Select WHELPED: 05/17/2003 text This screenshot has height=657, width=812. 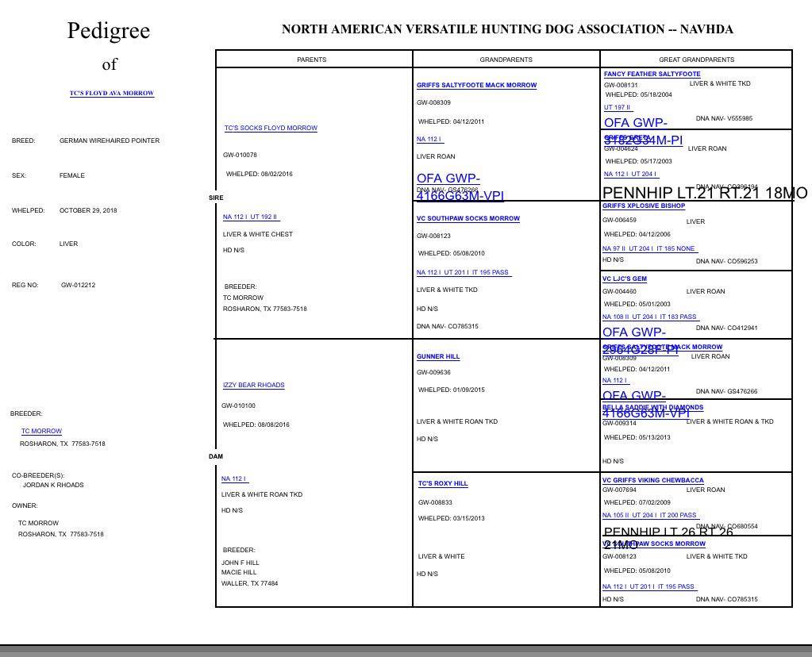(638, 161)
